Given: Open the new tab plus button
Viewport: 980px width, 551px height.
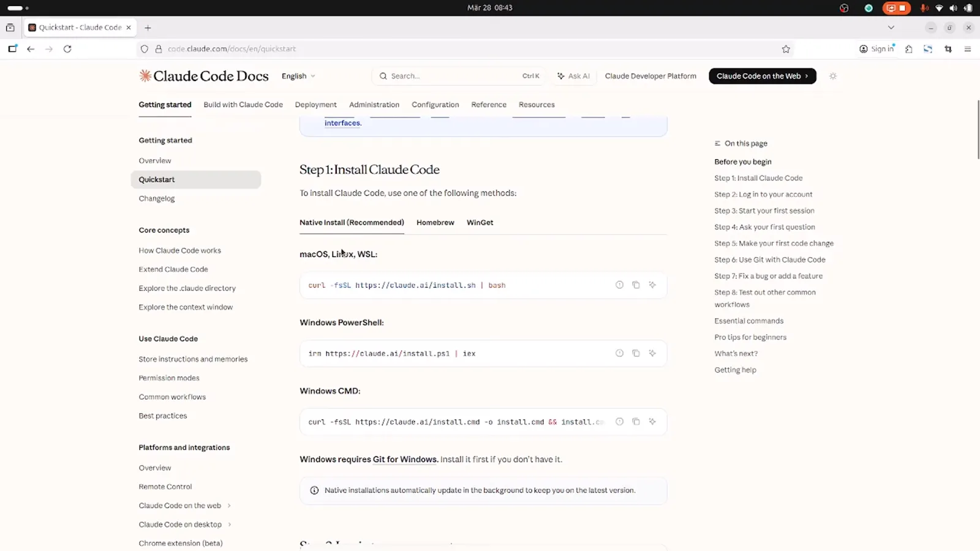Looking at the screenshot, I should pyautogui.click(x=148, y=28).
